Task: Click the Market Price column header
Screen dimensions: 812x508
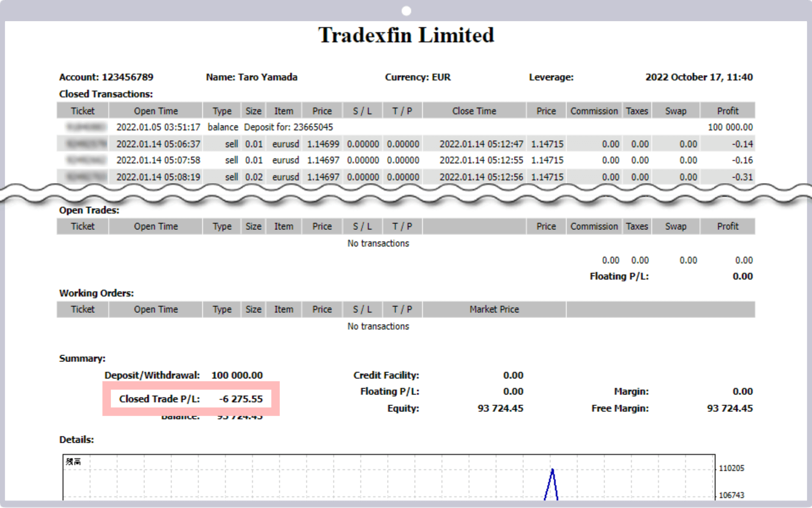Action: coord(494,309)
